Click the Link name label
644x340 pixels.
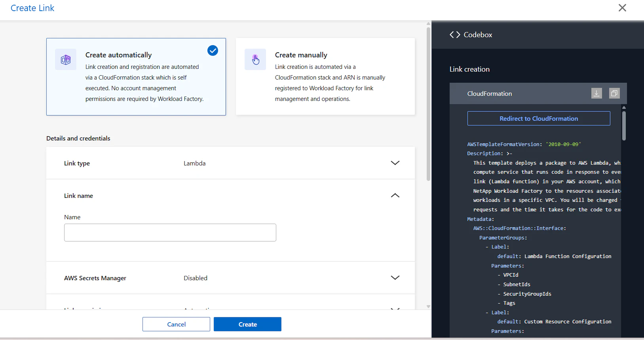(78, 196)
